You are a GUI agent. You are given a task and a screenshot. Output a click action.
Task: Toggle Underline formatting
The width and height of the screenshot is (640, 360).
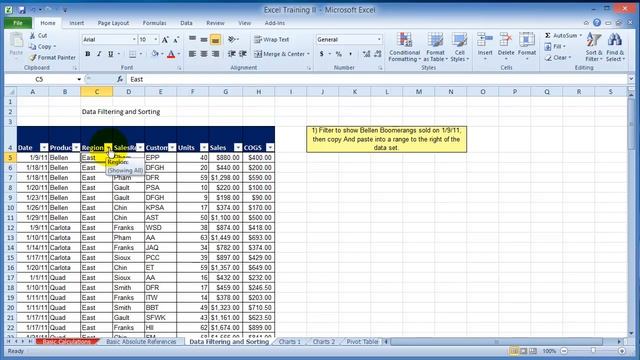(110, 54)
